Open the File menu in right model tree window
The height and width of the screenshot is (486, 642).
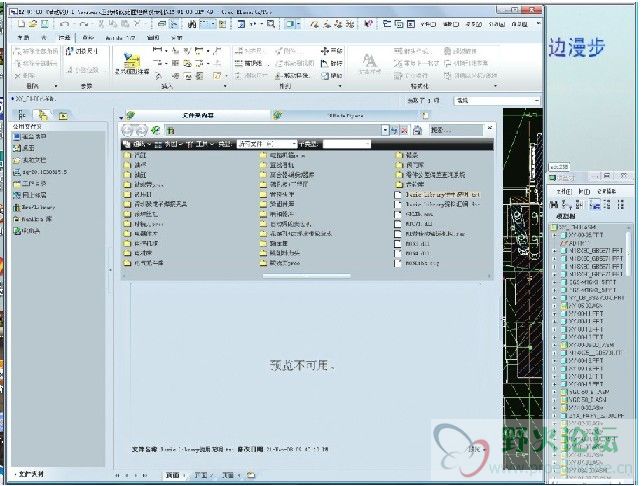564,191
